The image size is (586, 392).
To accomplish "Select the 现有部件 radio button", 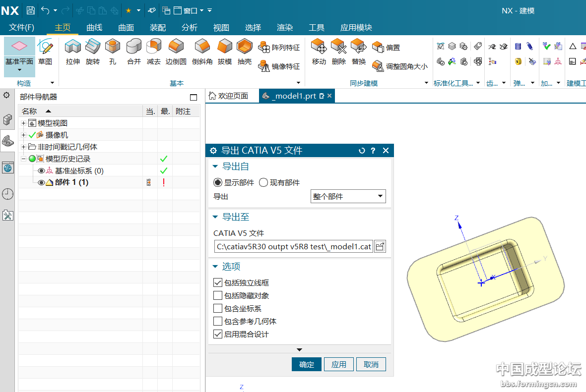I will tap(263, 182).
